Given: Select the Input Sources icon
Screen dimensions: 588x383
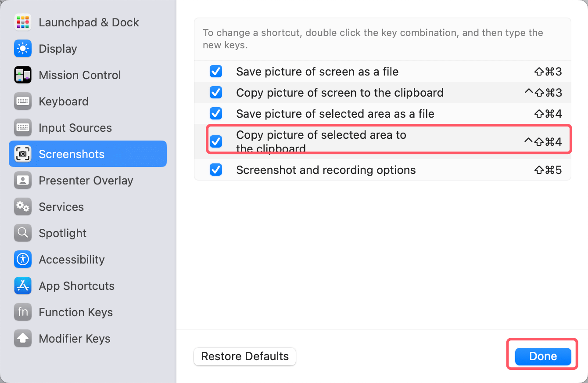Looking at the screenshot, I should point(22,128).
